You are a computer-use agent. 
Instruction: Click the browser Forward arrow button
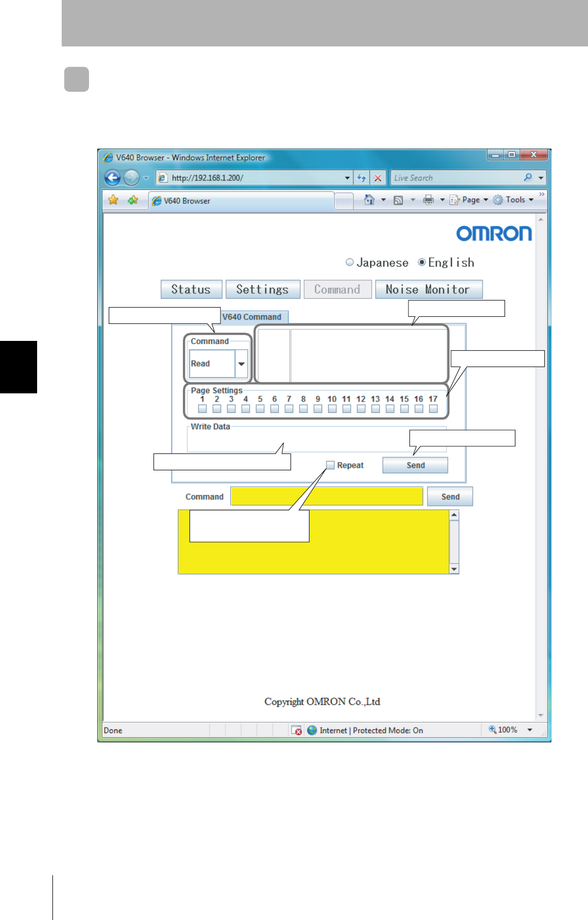pos(131,178)
